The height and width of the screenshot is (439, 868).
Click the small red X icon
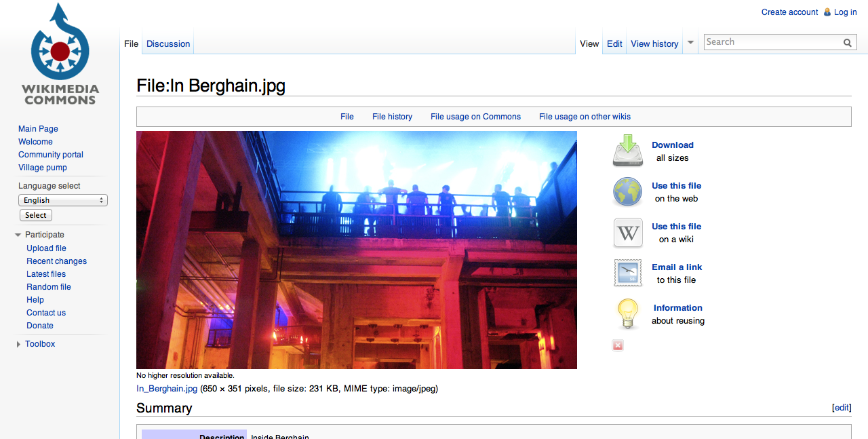click(618, 345)
